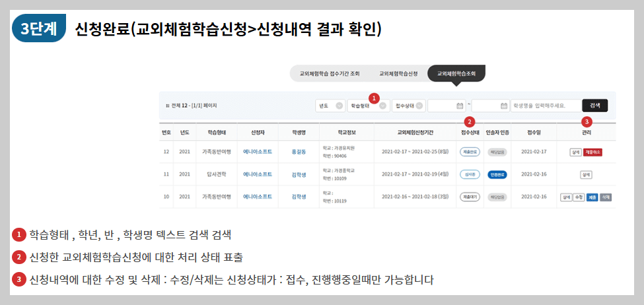Click 상세 button for row 10

click(x=566, y=197)
